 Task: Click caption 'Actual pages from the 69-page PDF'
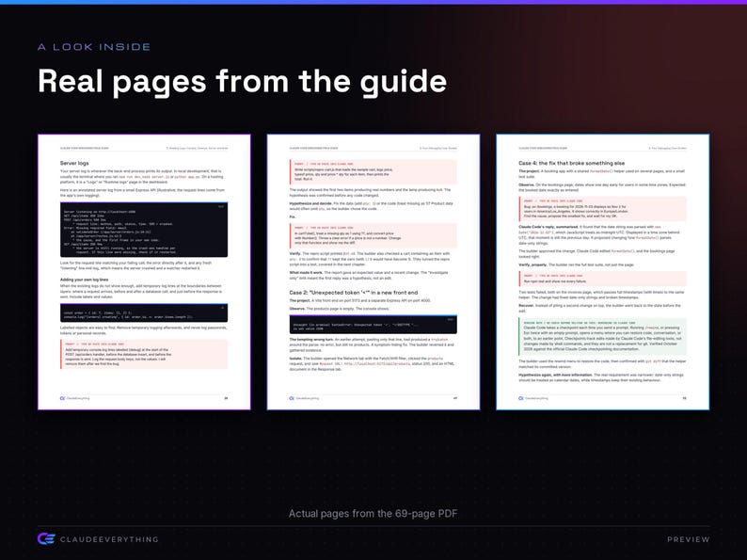(x=373, y=513)
